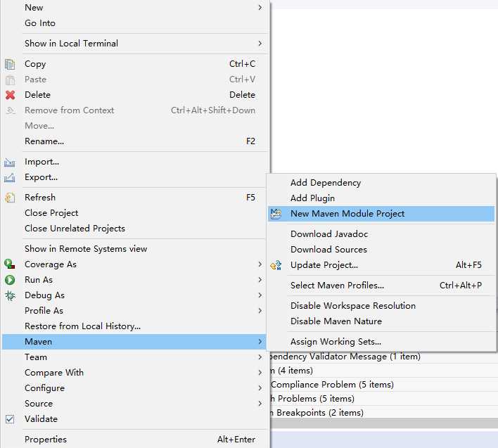This screenshot has height=448, width=498.
Task: Click the greyed Paste clipboard icon
Action: point(10,79)
